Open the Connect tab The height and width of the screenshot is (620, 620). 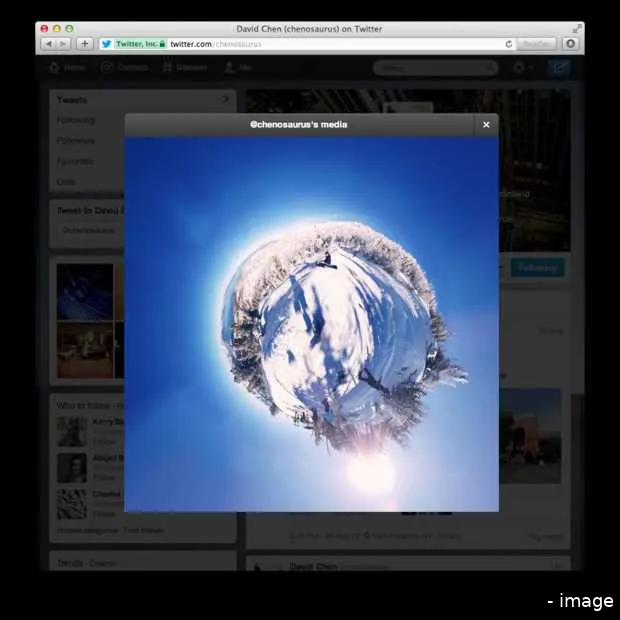coord(124,68)
